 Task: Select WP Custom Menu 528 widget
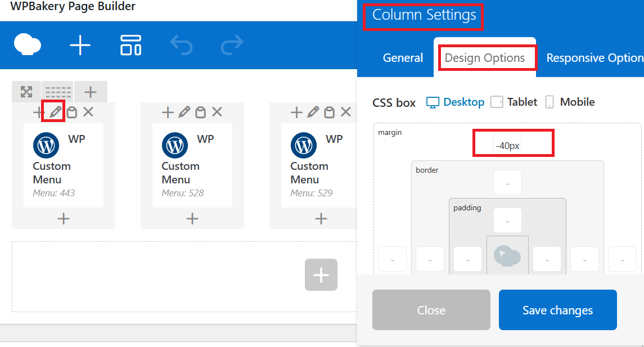[x=192, y=165]
